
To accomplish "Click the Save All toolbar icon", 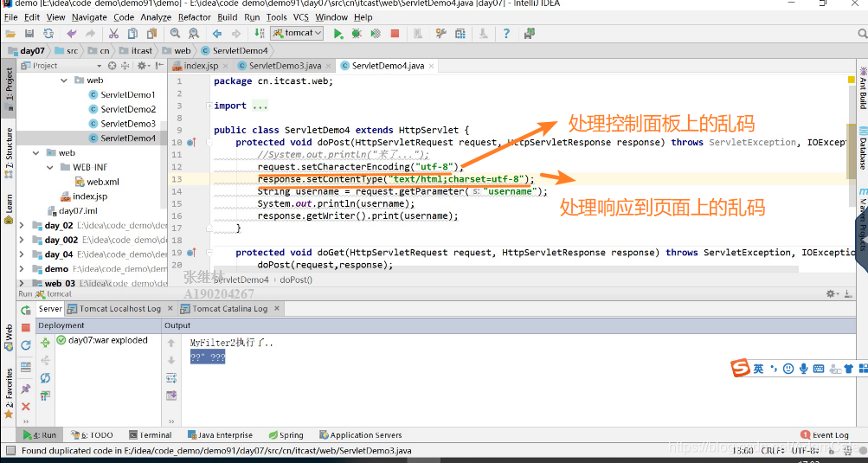I will click(29, 34).
